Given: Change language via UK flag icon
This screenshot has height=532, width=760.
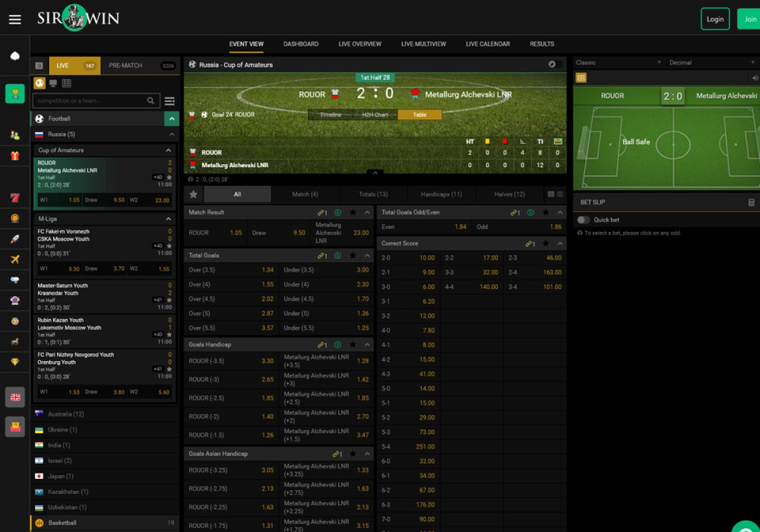Looking at the screenshot, I should click(15, 397).
